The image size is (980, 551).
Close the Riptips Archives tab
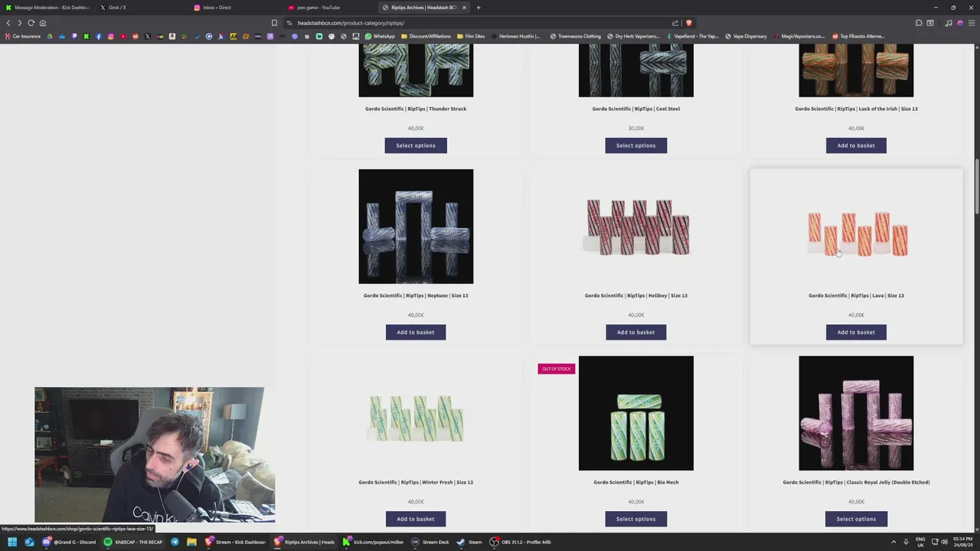(464, 8)
